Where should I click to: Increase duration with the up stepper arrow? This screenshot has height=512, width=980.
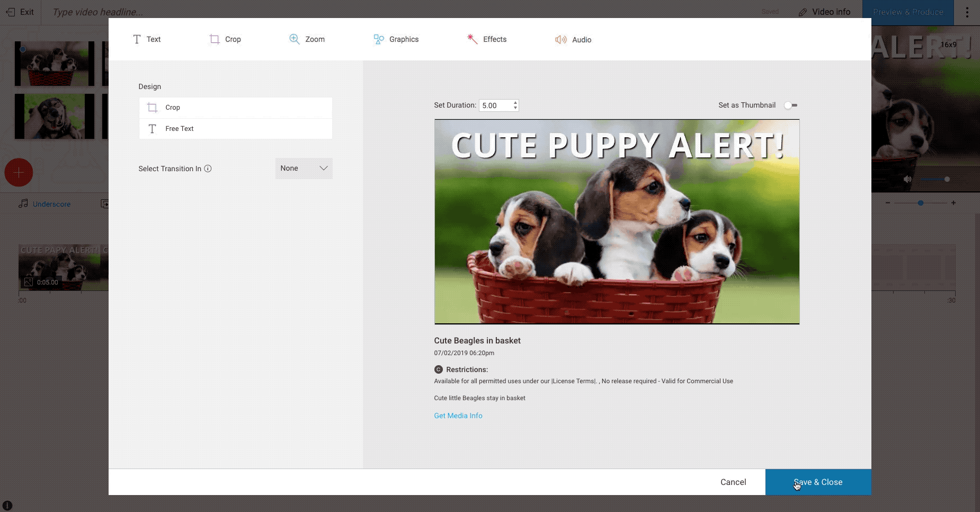515,102
